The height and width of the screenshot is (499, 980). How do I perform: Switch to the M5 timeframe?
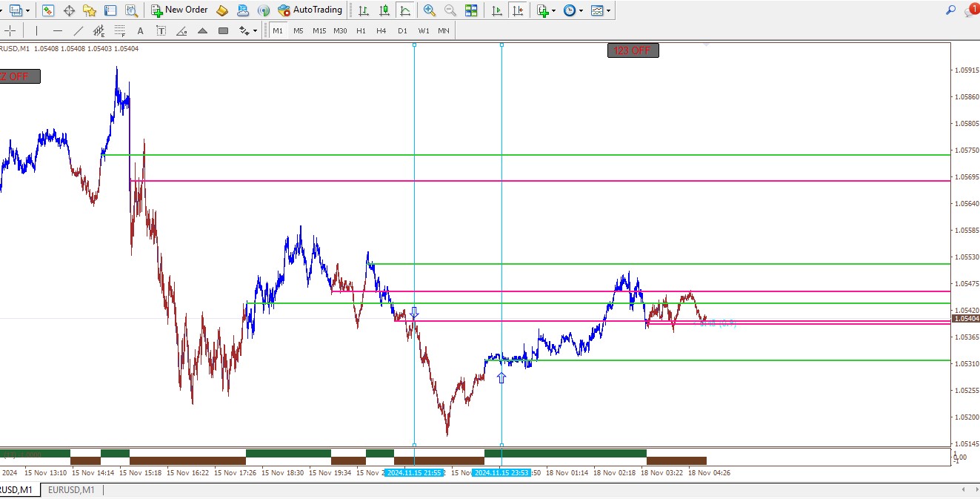298,30
